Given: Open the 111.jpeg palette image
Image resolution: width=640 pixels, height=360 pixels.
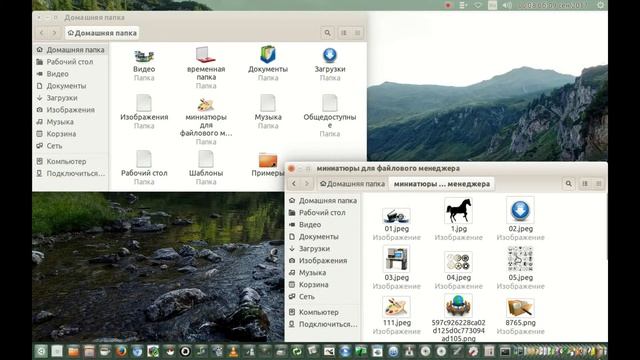Looking at the screenshot, I should point(396,307).
